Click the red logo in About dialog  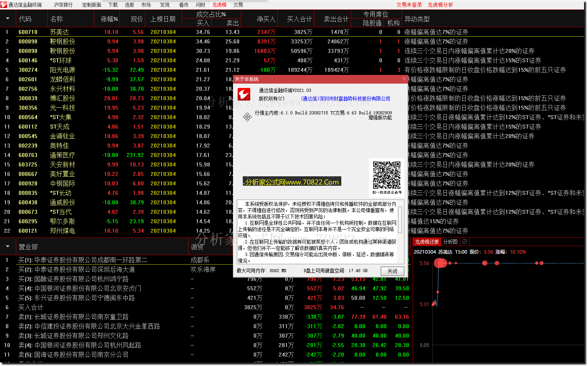[x=244, y=95]
